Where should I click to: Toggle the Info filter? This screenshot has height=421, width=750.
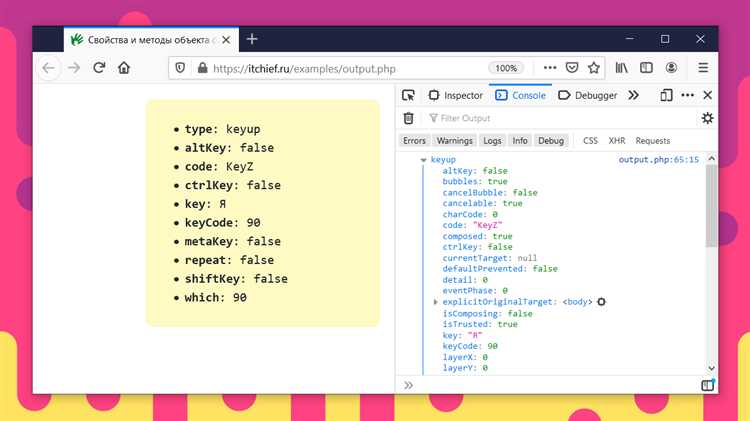[520, 141]
